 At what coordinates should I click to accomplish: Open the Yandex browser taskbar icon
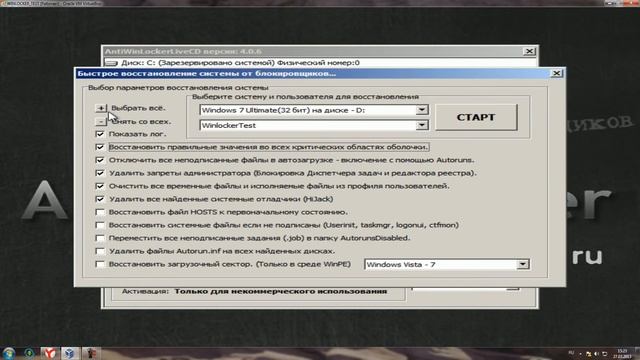click(x=50, y=353)
